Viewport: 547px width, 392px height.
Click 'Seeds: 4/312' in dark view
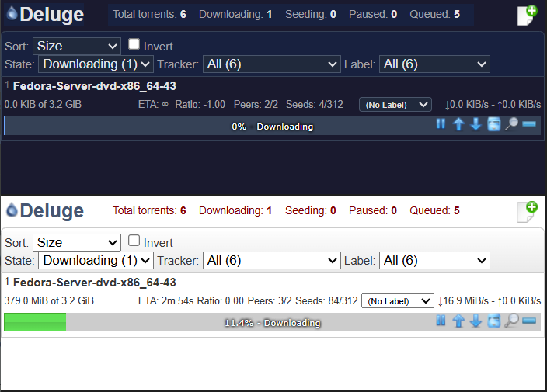click(315, 105)
